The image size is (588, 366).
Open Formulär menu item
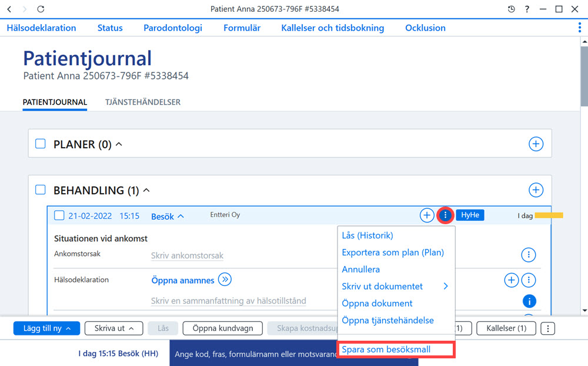point(242,28)
